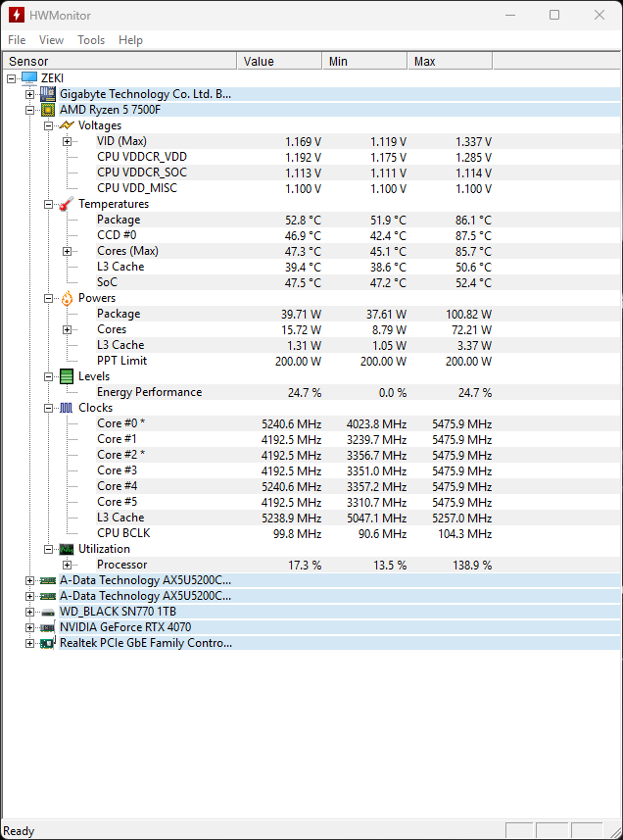
Task: Click the AMD Ryzen CPU chip icon
Action: 48,110
